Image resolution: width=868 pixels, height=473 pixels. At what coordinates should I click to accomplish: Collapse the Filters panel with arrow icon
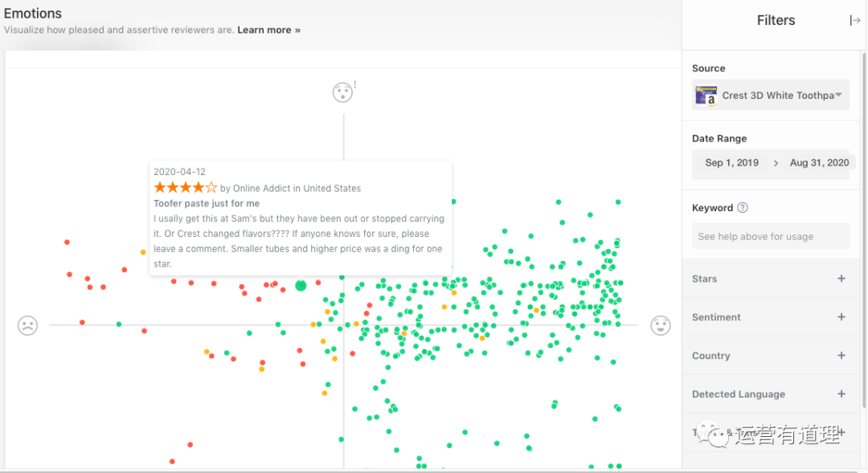855,20
